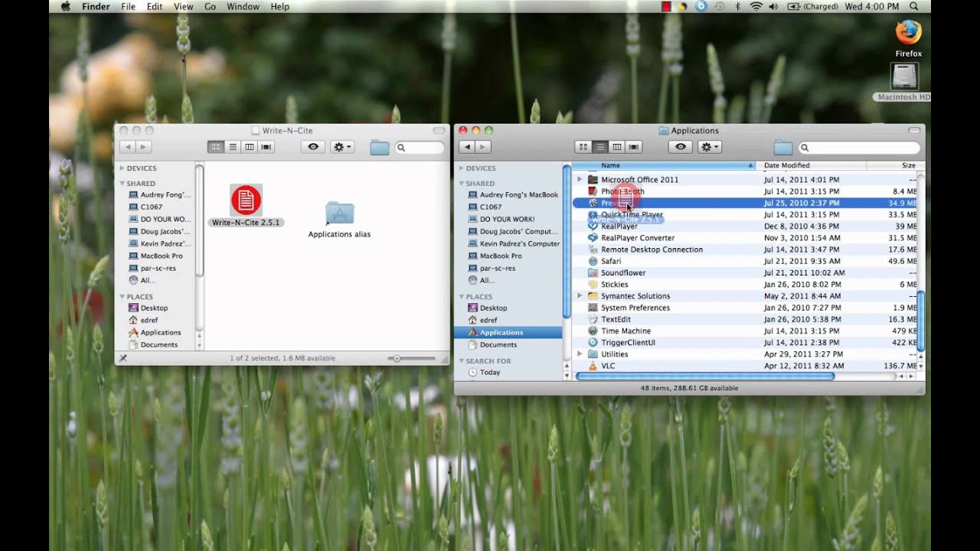Open the File menu

pyautogui.click(x=128, y=6)
